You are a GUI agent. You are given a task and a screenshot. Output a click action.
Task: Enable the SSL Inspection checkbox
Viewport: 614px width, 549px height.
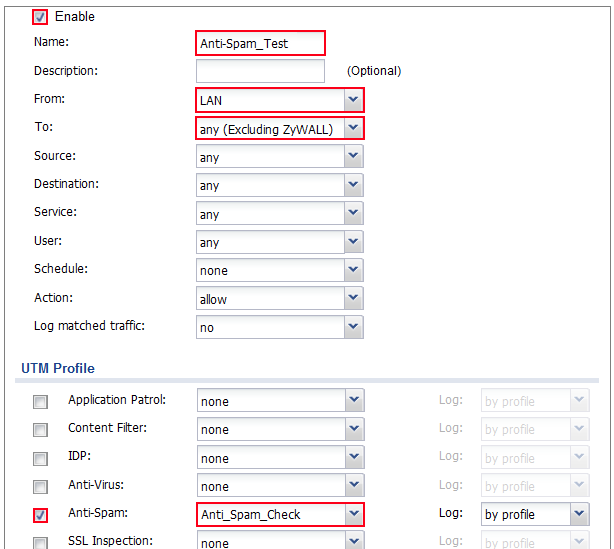(x=41, y=542)
